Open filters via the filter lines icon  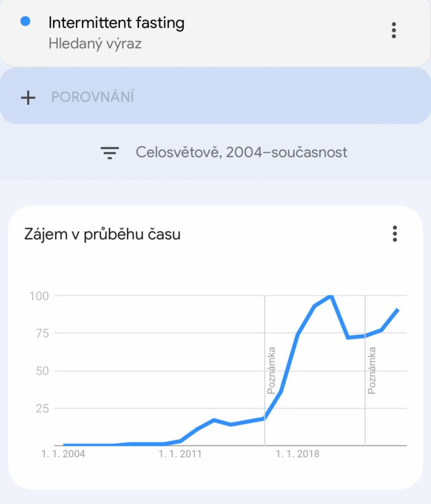[x=110, y=153]
